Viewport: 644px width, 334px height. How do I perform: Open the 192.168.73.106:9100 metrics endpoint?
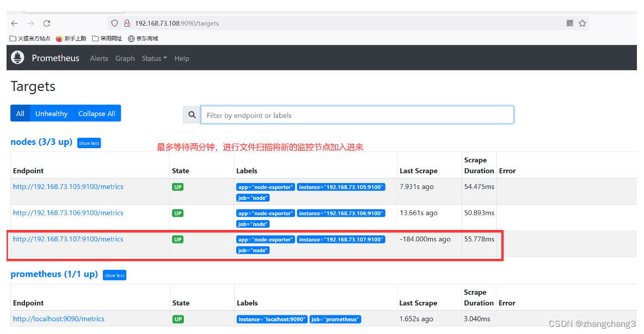click(68, 213)
